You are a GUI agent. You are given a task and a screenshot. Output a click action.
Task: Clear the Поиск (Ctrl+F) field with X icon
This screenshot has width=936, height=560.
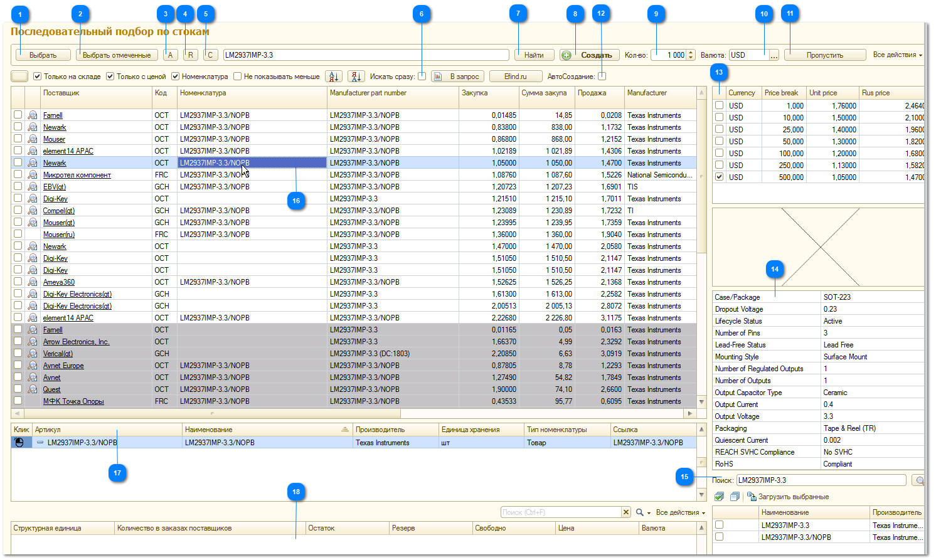625,512
